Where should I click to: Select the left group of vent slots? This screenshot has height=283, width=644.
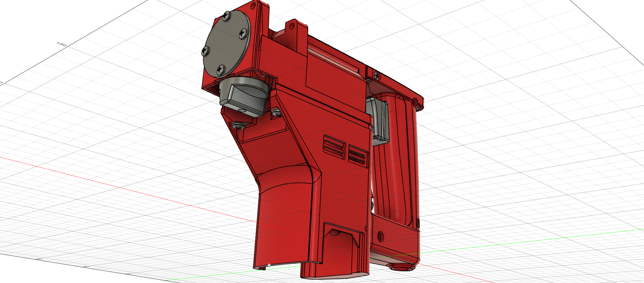pos(333,147)
